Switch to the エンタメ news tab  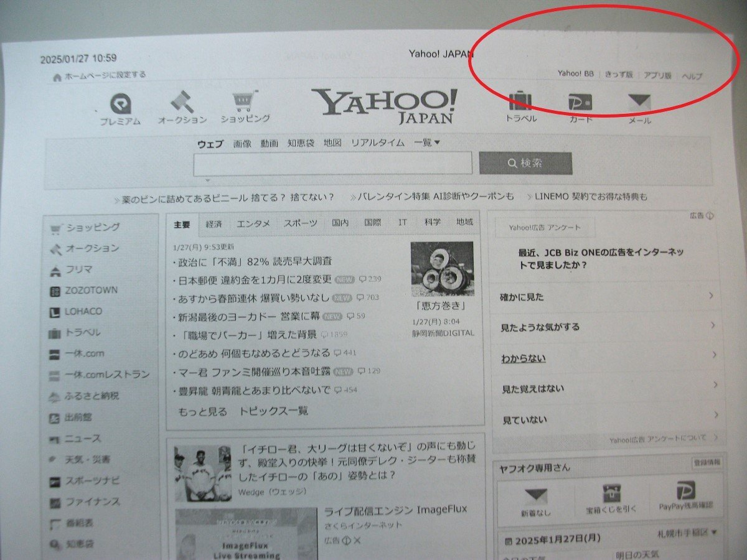tap(253, 223)
